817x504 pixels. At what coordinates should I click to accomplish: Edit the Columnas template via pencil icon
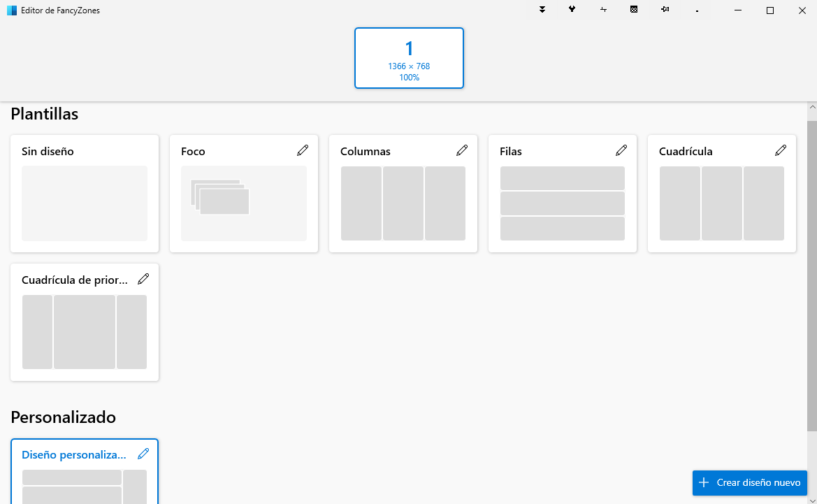[461, 150]
